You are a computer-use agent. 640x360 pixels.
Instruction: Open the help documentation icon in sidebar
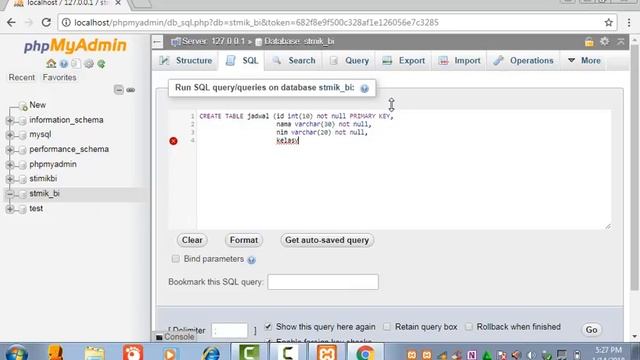pos(64,64)
